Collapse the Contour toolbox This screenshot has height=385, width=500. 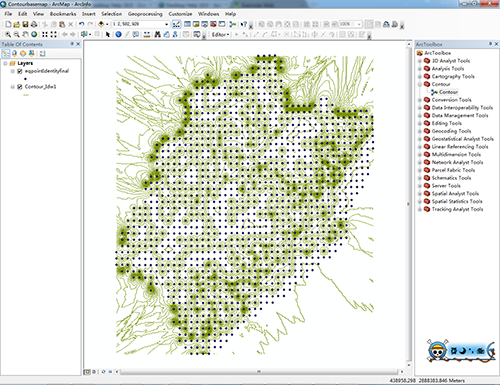click(420, 84)
